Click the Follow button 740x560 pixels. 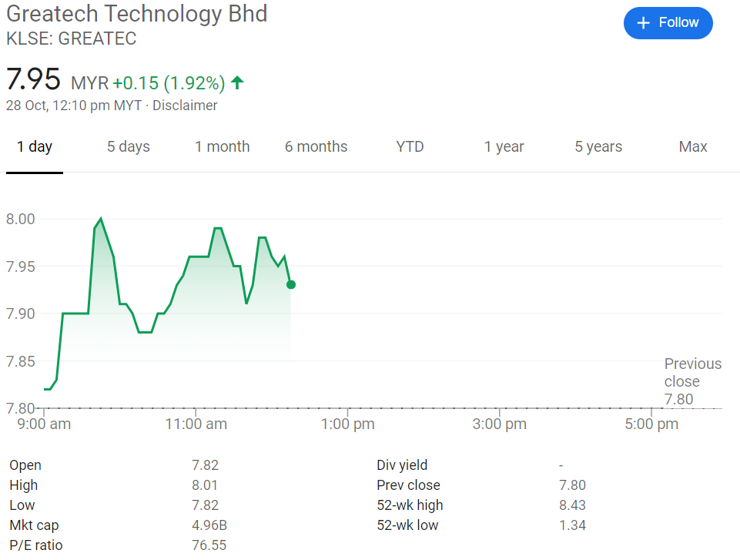point(668,23)
